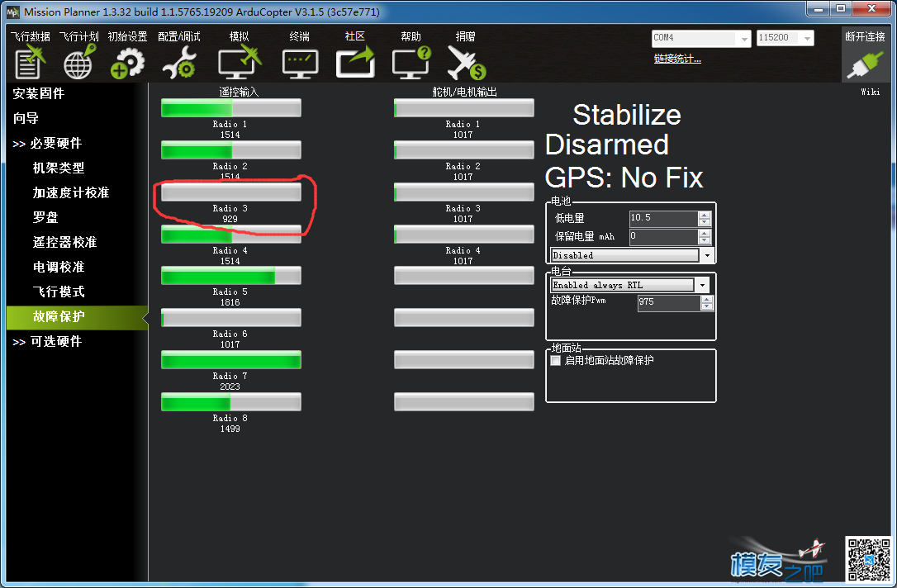
Task: Click the servo output Radio 1 bar
Action: [x=464, y=108]
